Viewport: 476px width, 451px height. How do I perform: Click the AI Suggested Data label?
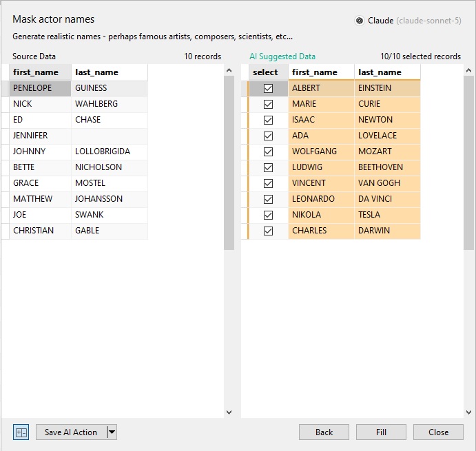tap(282, 56)
